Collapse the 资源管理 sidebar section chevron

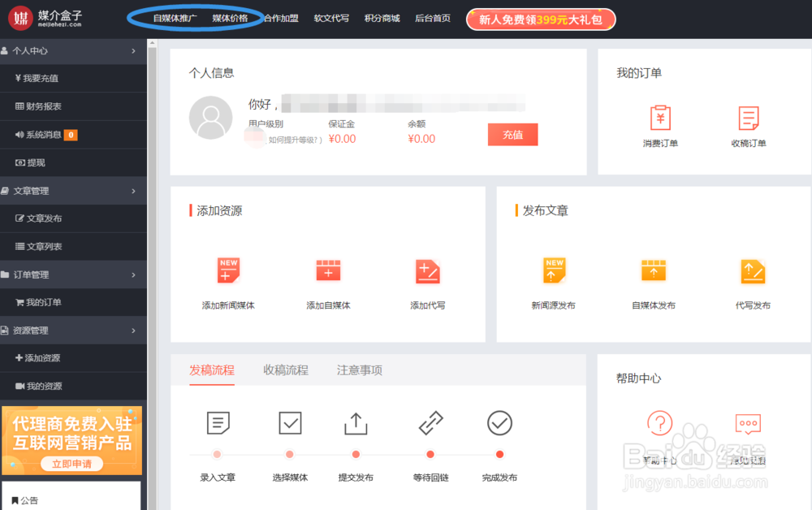coord(134,331)
